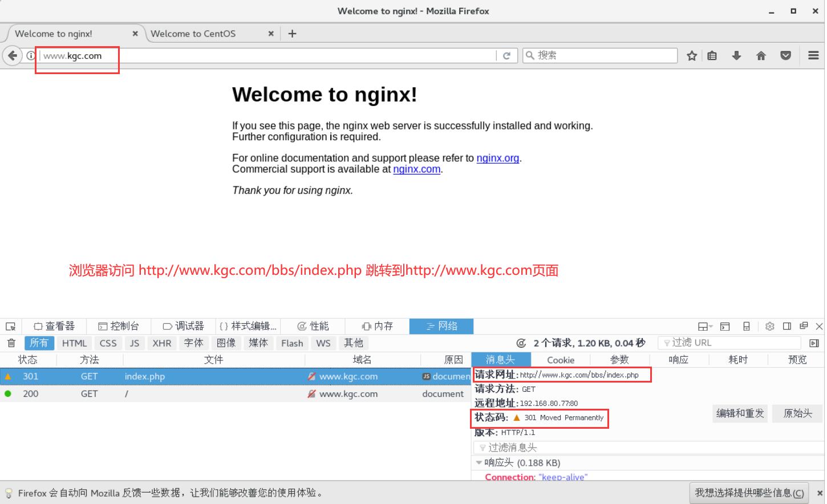Open the 性能 performance panel
This screenshot has height=504, width=827.
(x=313, y=326)
